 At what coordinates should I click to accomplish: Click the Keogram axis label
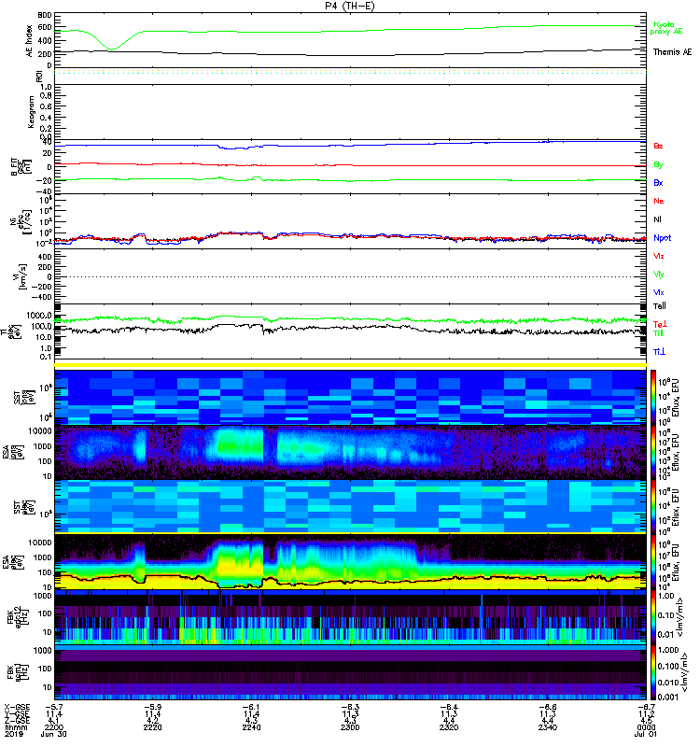pyautogui.click(x=31, y=111)
